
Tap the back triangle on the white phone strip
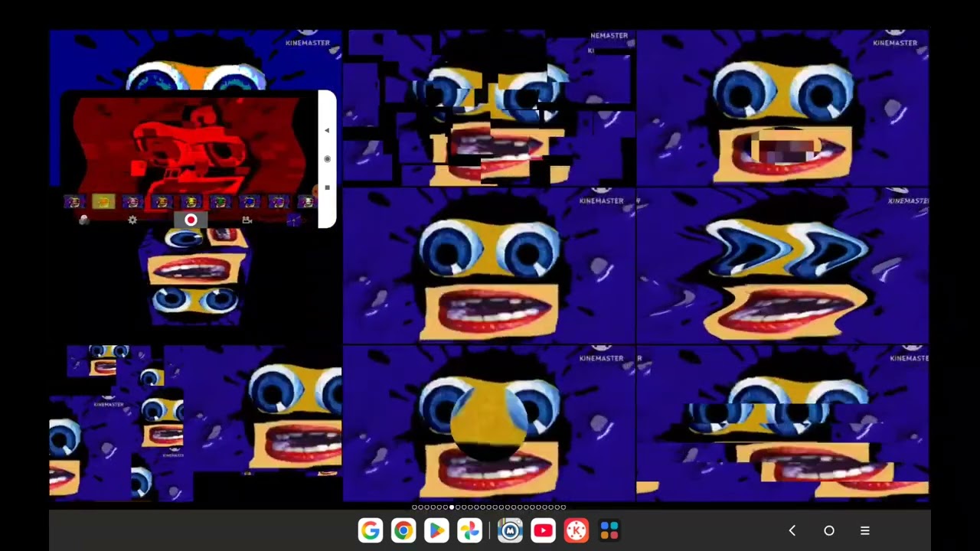(327, 130)
